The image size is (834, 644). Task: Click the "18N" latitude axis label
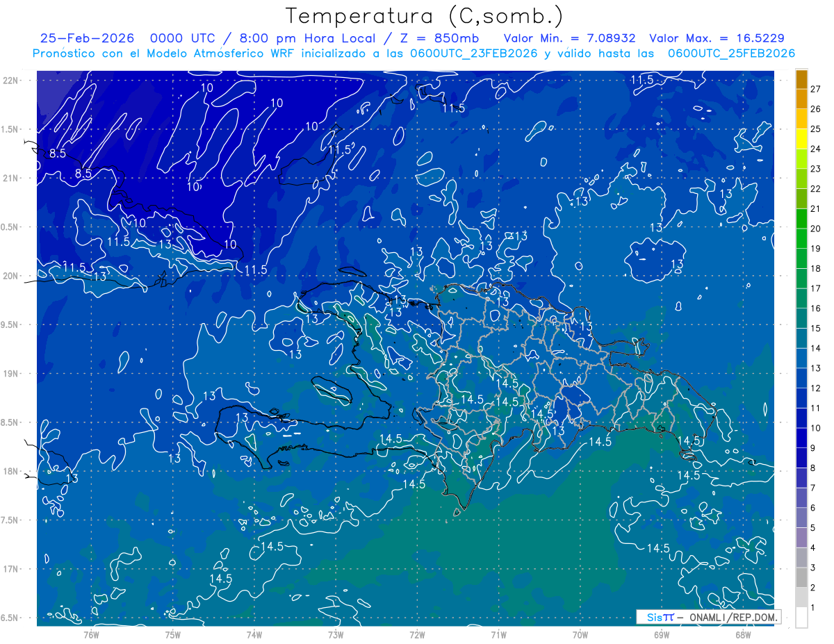[10, 472]
